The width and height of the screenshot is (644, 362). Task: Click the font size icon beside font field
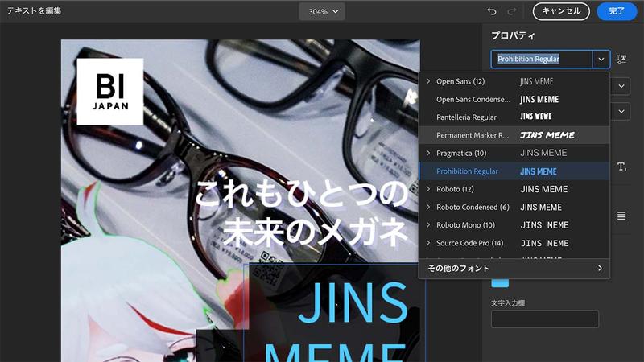(621, 59)
